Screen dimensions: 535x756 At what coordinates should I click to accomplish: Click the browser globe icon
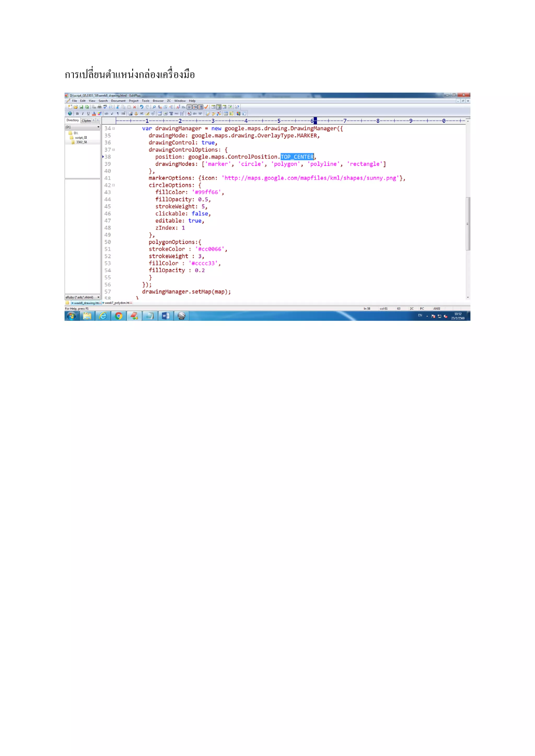click(70, 114)
